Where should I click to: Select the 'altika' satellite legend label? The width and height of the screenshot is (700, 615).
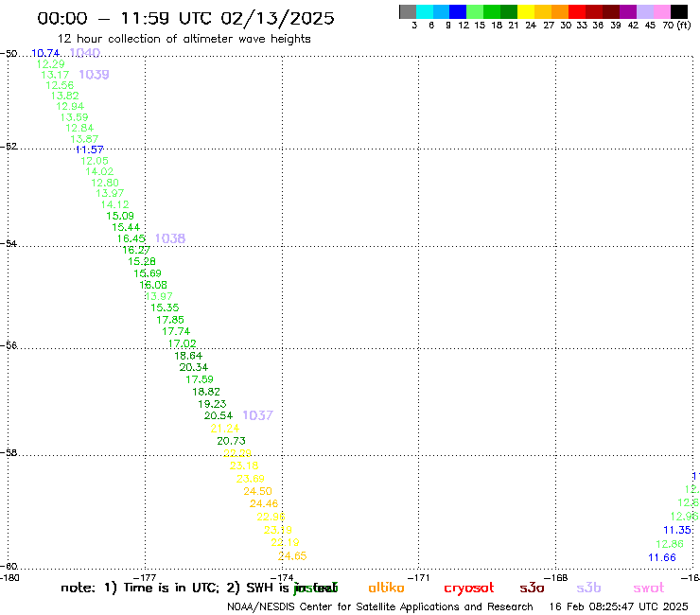click(386, 588)
